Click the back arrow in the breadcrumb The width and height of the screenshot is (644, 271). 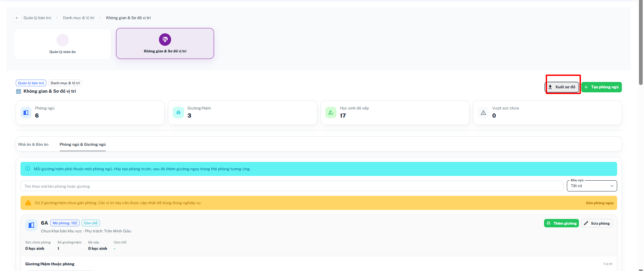(17, 18)
